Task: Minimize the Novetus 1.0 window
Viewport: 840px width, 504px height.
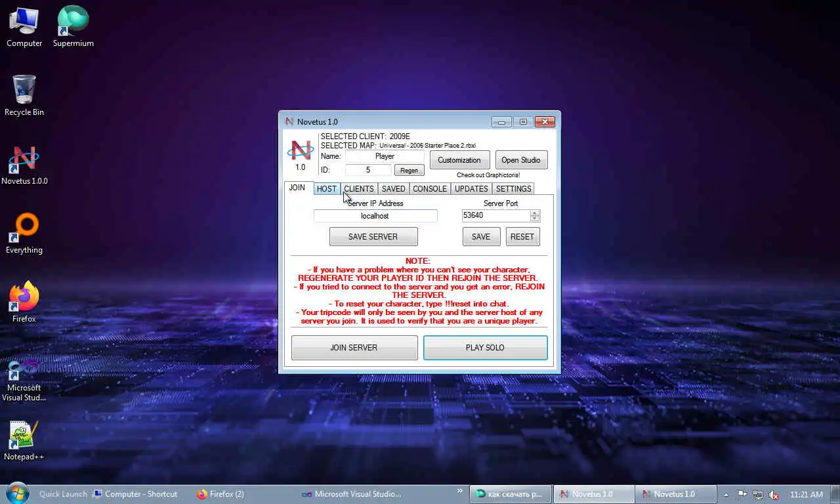Action: click(501, 122)
